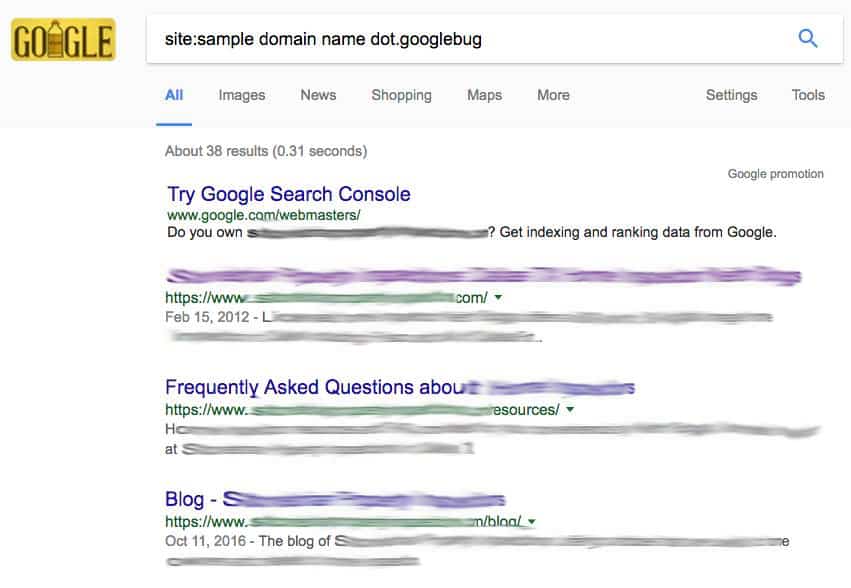Expand the More search categories menu

(553, 95)
